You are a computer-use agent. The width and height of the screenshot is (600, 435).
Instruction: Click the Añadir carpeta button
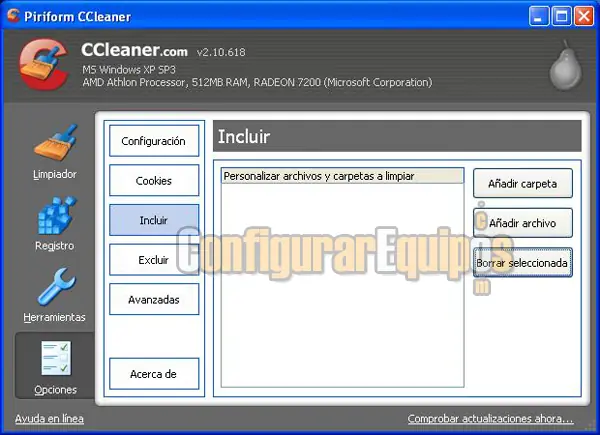coord(523,183)
